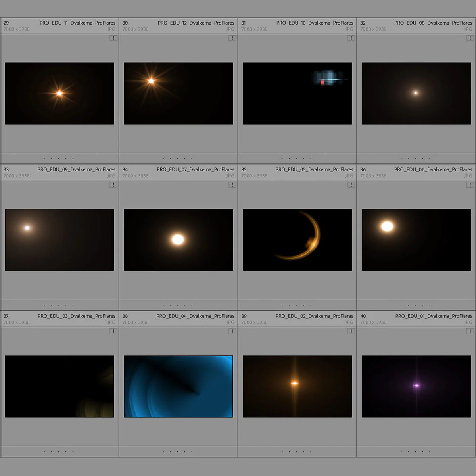Click the rating dots under PRO_EDU_06
This screenshot has width=476, height=476.
point(415,305)
